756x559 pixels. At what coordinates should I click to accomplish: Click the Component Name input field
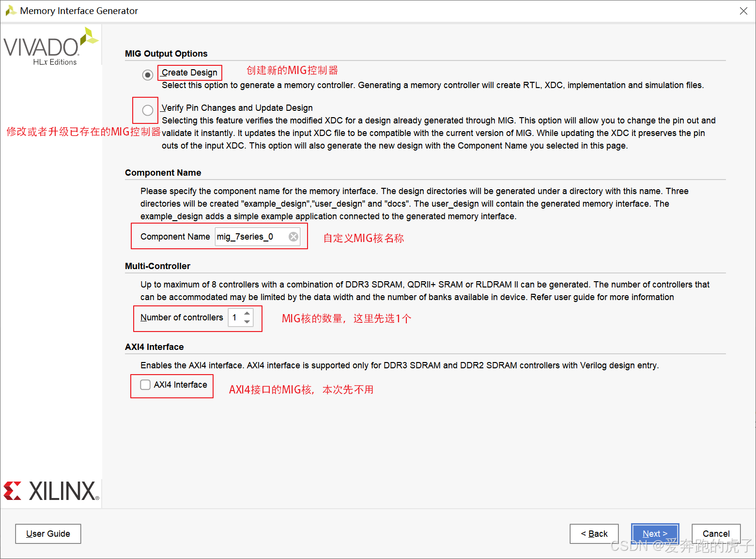(258, 237)
